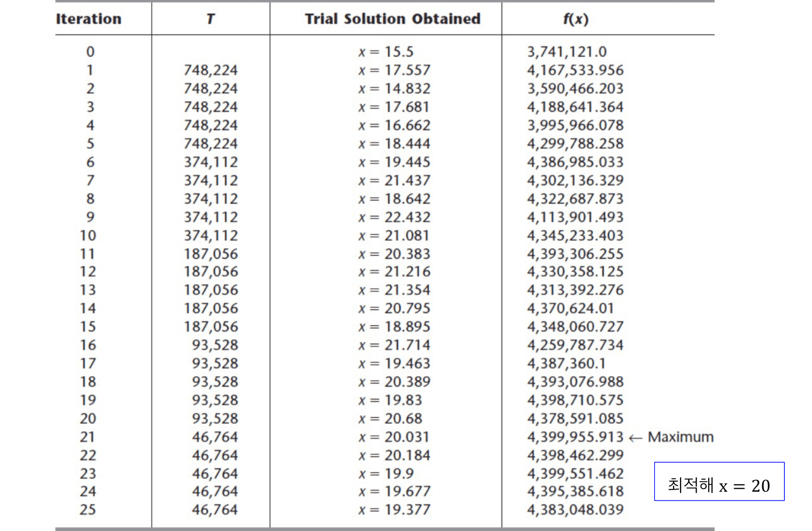This screenshot has width=812, height=531.
Task: Click the T value 374,112 for iteration 6
Action: click(211, 162)
